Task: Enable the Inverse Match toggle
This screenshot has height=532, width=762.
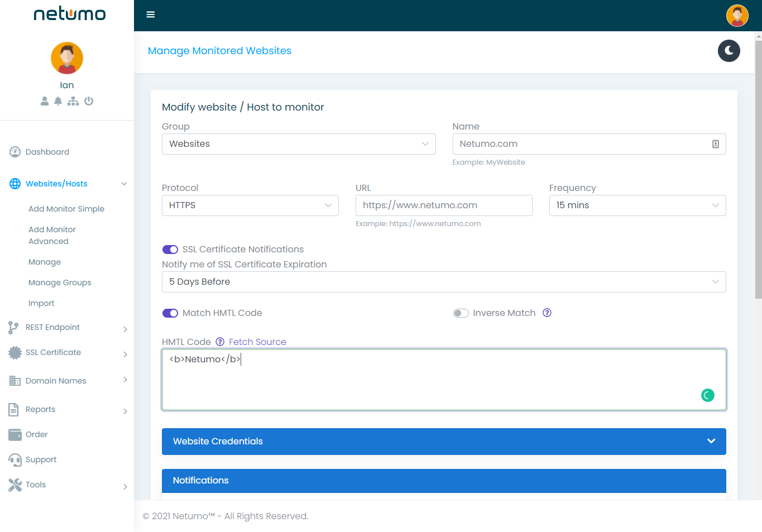Action: [461, 313]
